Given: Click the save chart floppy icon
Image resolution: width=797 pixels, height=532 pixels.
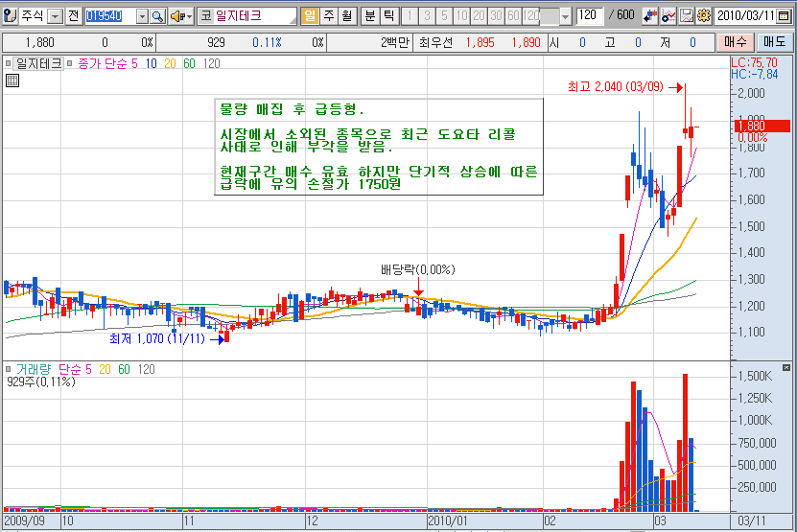Looking at the screenshot, I should [687, 16].
